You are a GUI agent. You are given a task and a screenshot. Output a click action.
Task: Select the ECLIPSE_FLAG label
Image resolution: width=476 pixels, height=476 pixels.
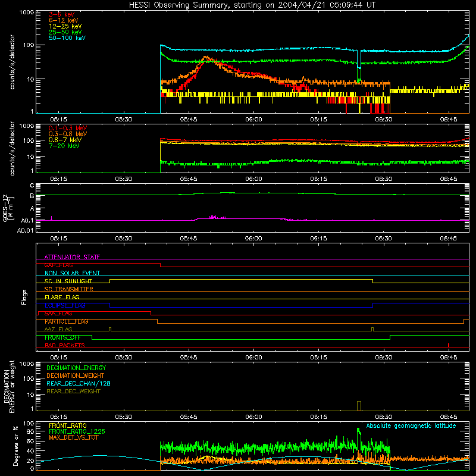pos(65,305)
